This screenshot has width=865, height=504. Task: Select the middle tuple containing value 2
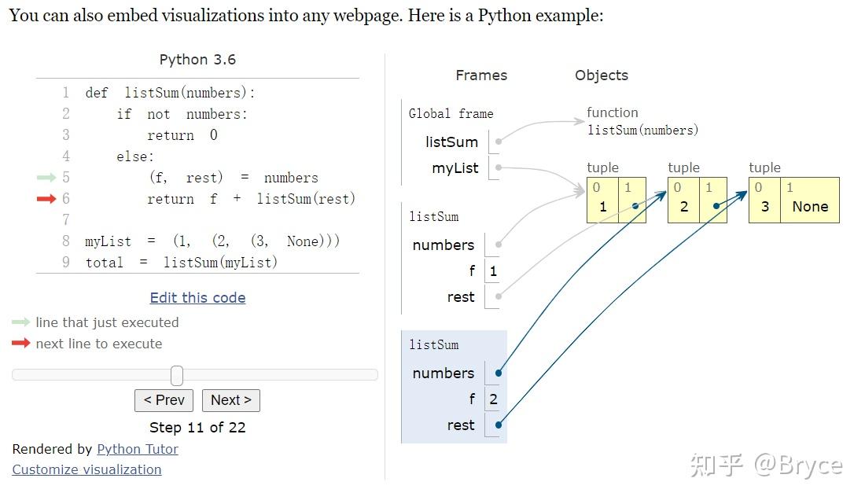[x=698, y=199]
